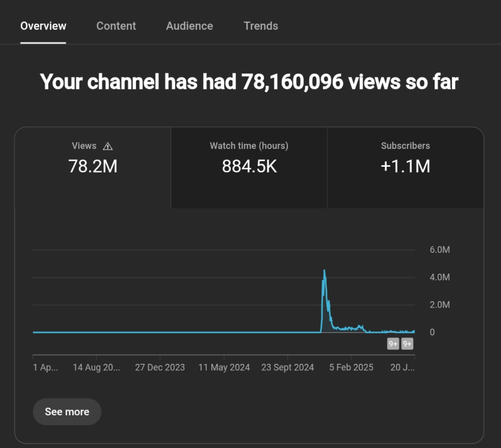Click the 884.5K watch time value
The width and height of the screenshot is (501, 448).
coord(249,166)
